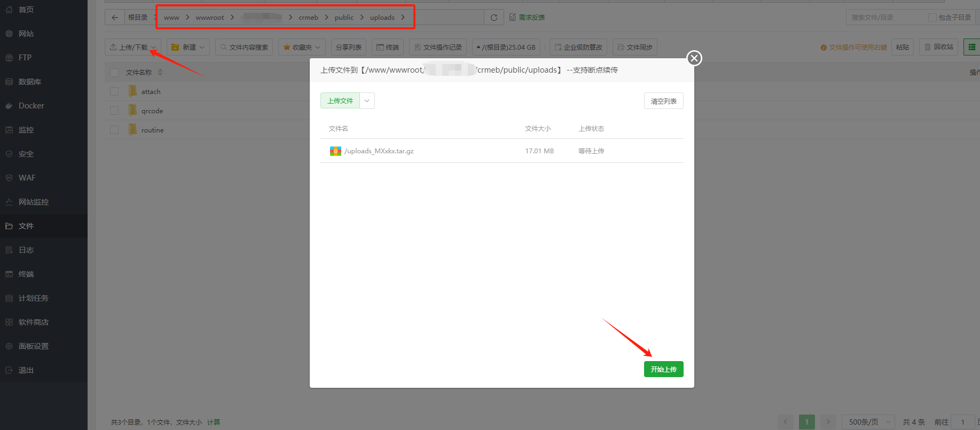The height and width of the screenshot is (430, 980).
Task: Click Clear List (清空列表) button
Action: pyautogui.click(x=663, y=101)
